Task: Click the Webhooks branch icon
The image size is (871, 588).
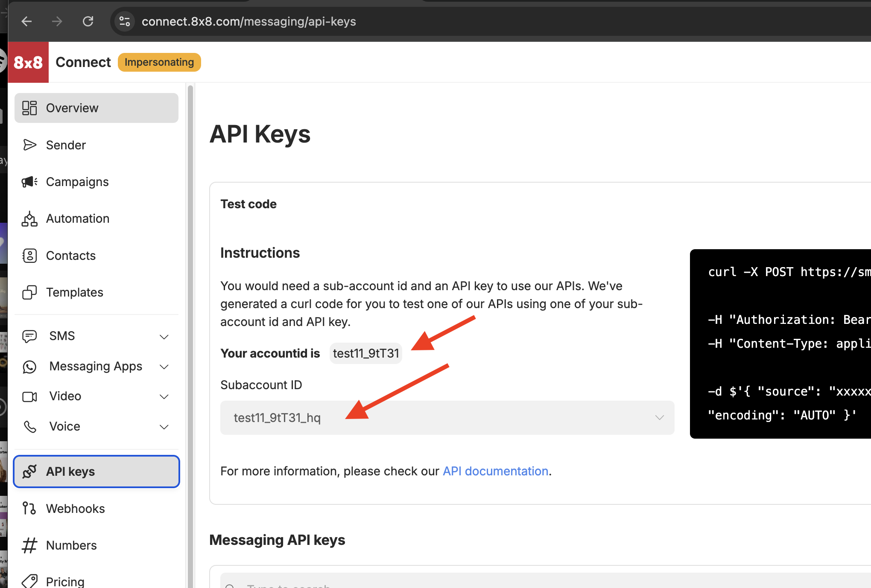Action: point(29,508)
